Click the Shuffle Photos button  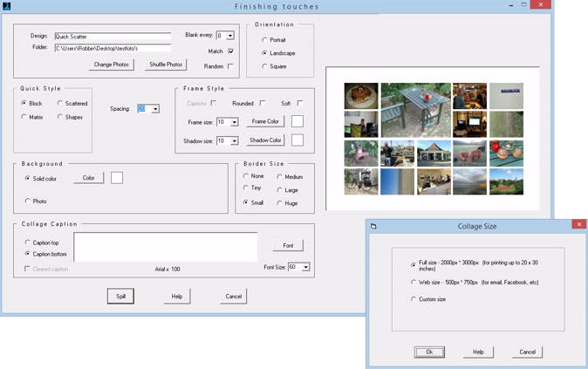point(165,65)
